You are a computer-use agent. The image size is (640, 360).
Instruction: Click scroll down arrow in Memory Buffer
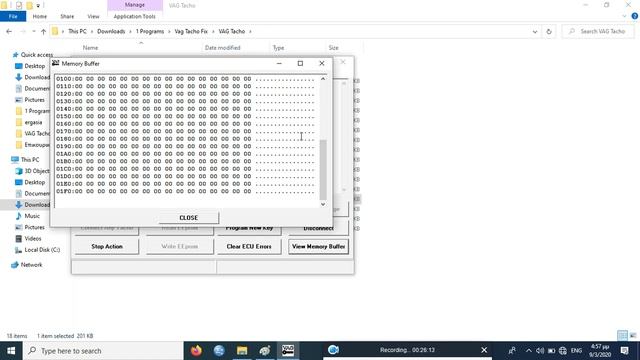point(323,204)
